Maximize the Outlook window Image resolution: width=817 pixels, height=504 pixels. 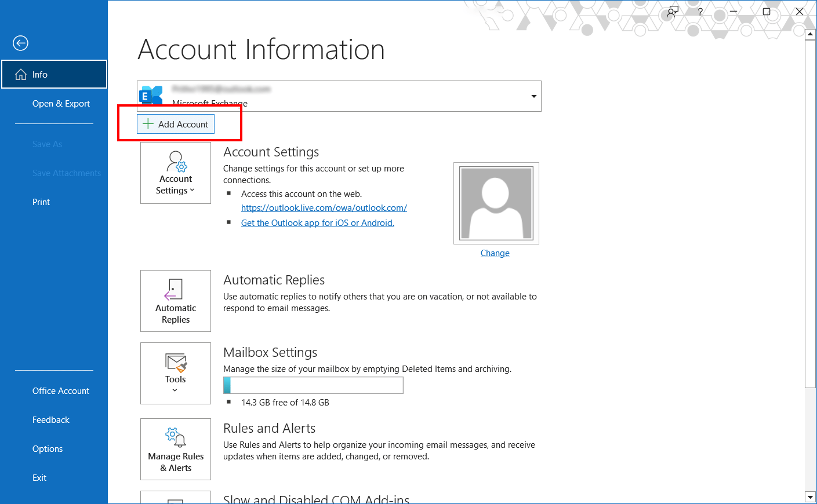tap(767, 12)
